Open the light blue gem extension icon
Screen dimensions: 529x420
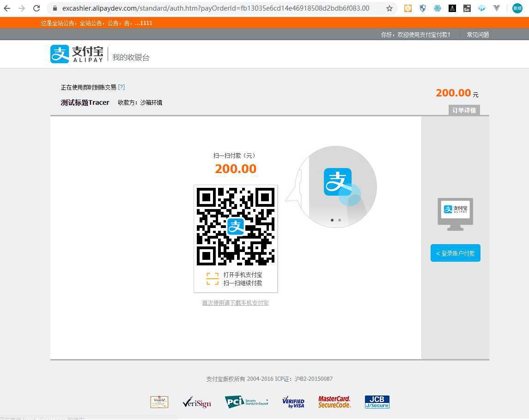482,8
